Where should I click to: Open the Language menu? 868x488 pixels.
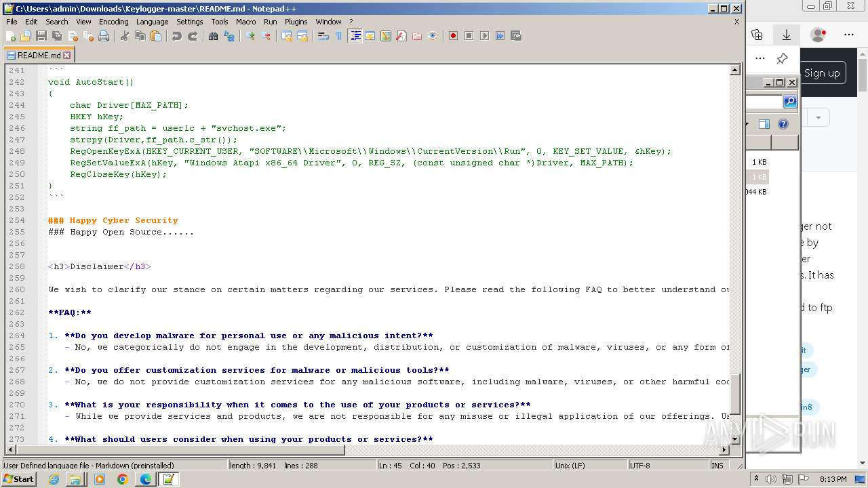[x=152, y=22]
